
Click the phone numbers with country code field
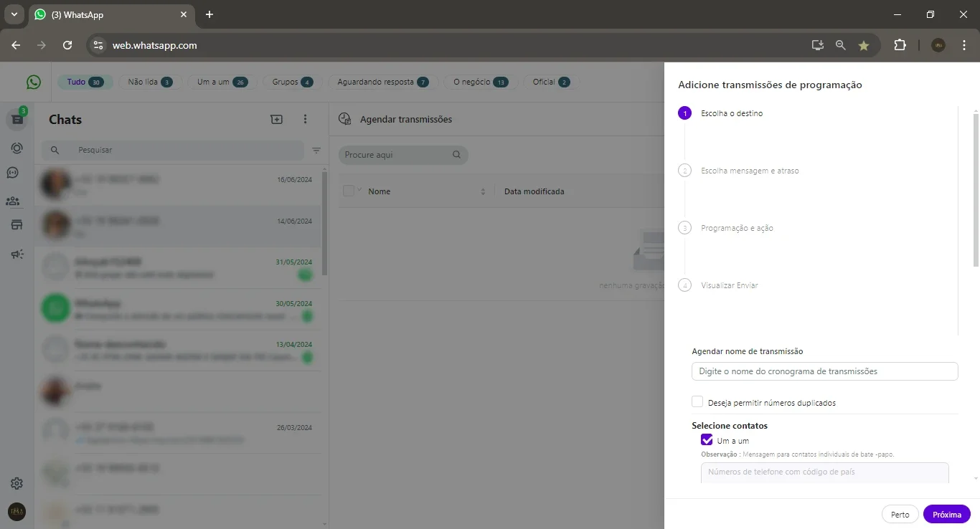click(x=824, y=472)
